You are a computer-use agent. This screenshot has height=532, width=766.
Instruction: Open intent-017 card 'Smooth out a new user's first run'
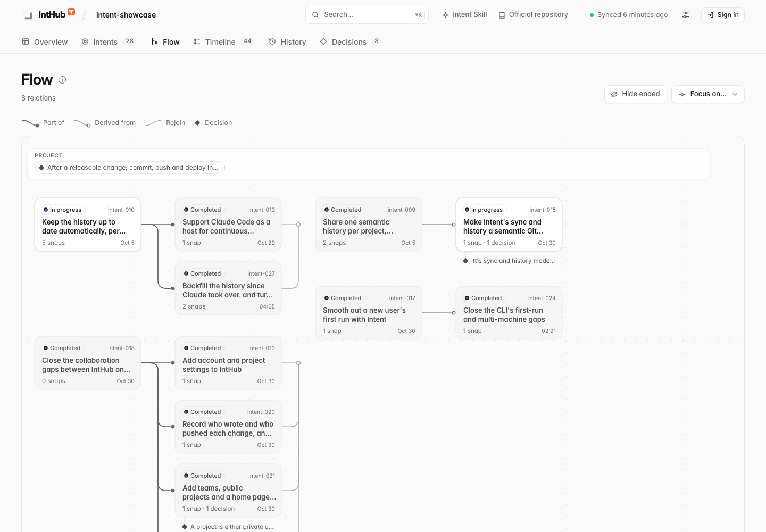[369, 313]
